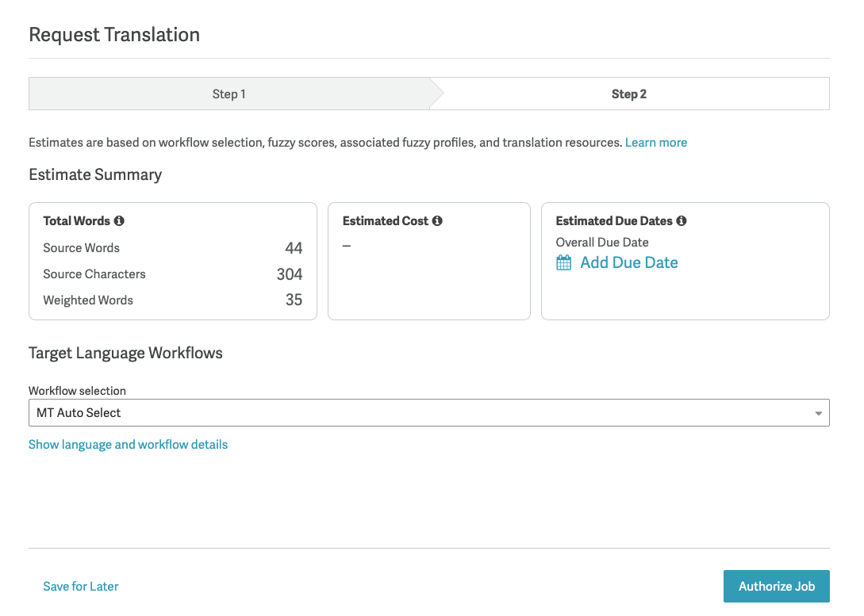The height and width of the screenshot is (616, 864).
Task: Go back to the Step 1 tab
Action: point(228,94)
